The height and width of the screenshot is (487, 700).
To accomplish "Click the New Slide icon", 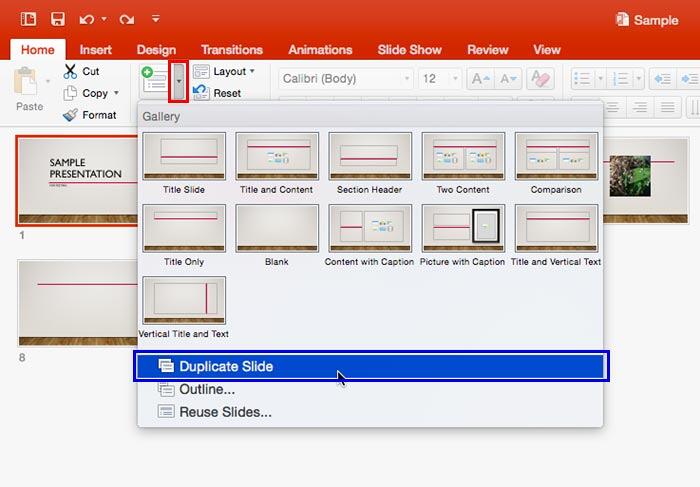I will [x=154, y=80].
